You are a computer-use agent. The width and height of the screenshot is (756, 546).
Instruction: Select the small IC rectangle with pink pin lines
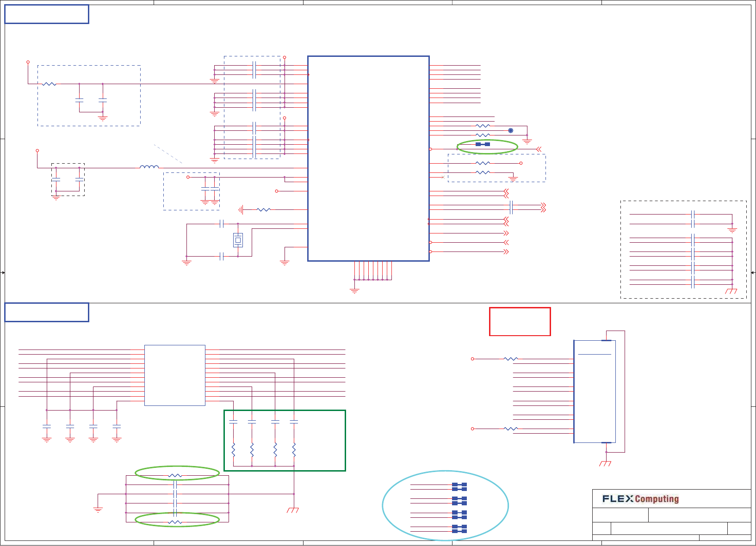pos(175,375)
